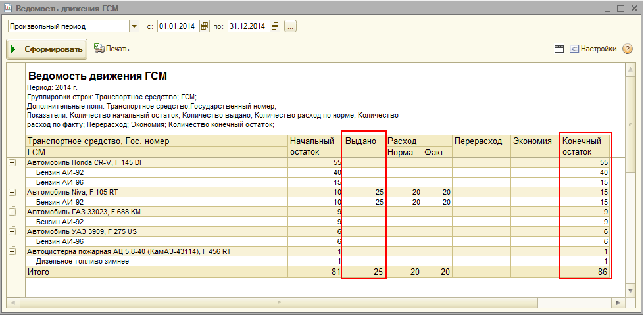
Task: Collapse the Автомобиль Honda CR-V group
Action: 12,162
